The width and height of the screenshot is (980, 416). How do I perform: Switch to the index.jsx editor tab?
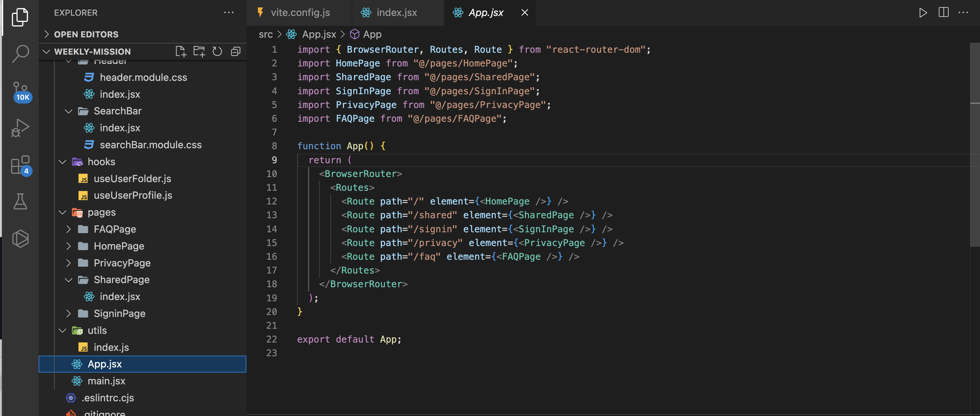point(396,12)
